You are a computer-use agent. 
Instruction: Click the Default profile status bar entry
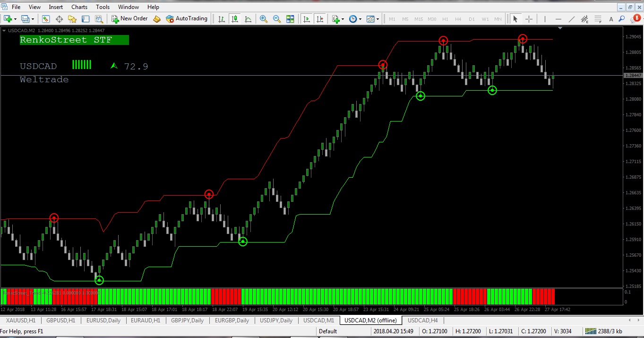point(328,331)
